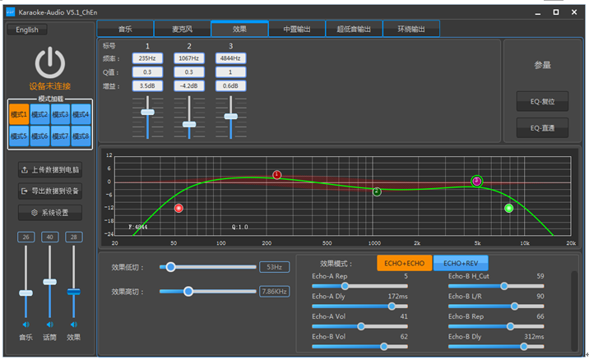Click the power connect icon
The width and height of the screenshot is (589, 364).
pyautogui.click(x=50, y=63)
